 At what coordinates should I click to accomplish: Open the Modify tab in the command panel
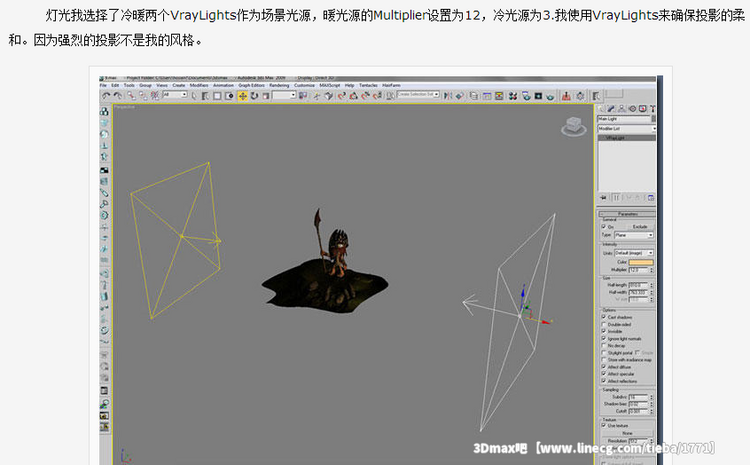click(611, 109)
